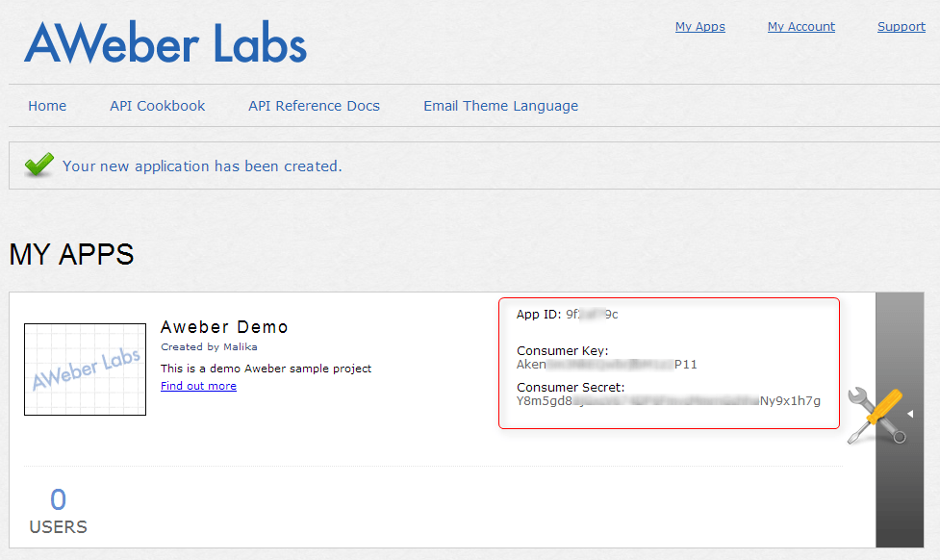
Task: Open API Reference Docs
Action: point(314,106)
